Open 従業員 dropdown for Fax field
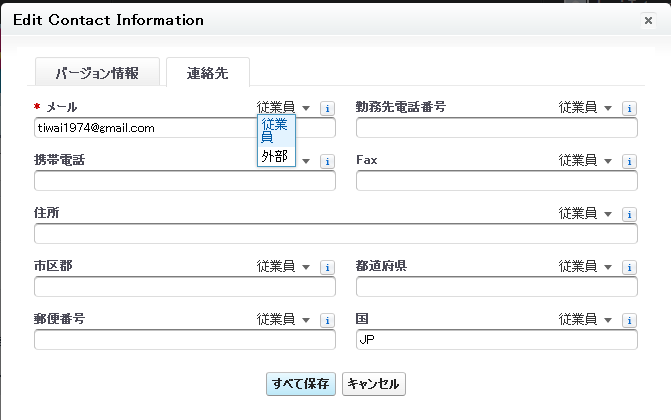 click(585, 161)
